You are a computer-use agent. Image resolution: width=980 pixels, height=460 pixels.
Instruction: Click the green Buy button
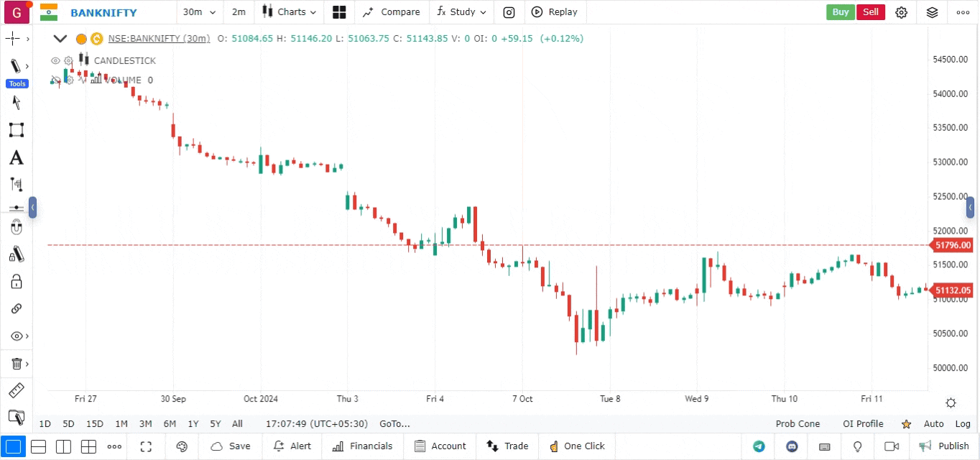[840, 12]
